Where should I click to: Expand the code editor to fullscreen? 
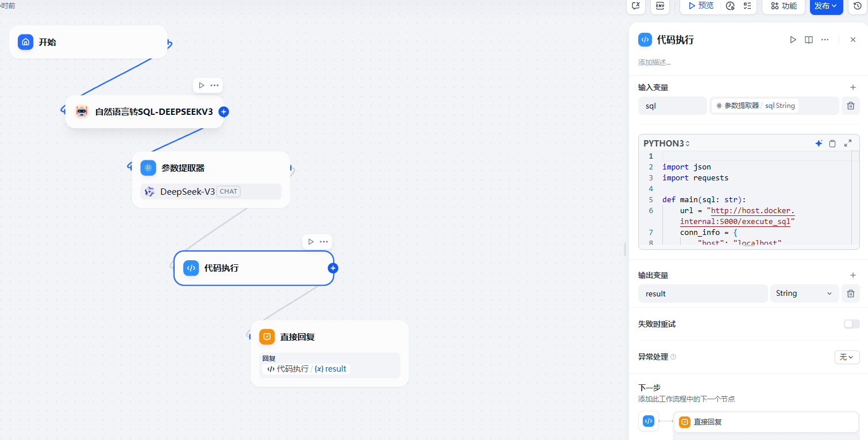[848, 144]
